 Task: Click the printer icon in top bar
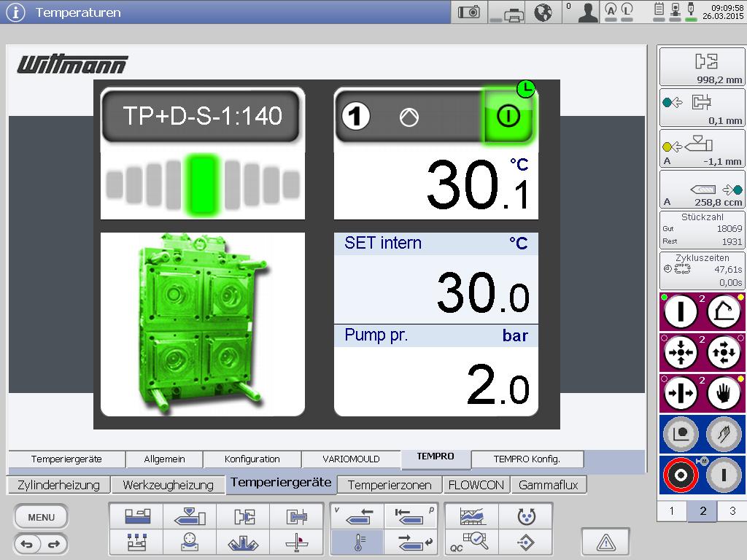[508, 12]
